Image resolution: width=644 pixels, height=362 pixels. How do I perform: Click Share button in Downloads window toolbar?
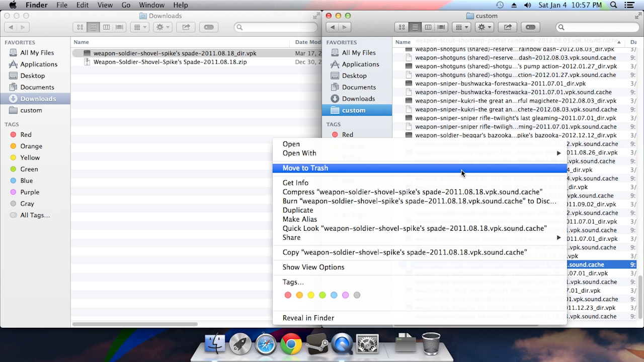click(x=186, y=27)
